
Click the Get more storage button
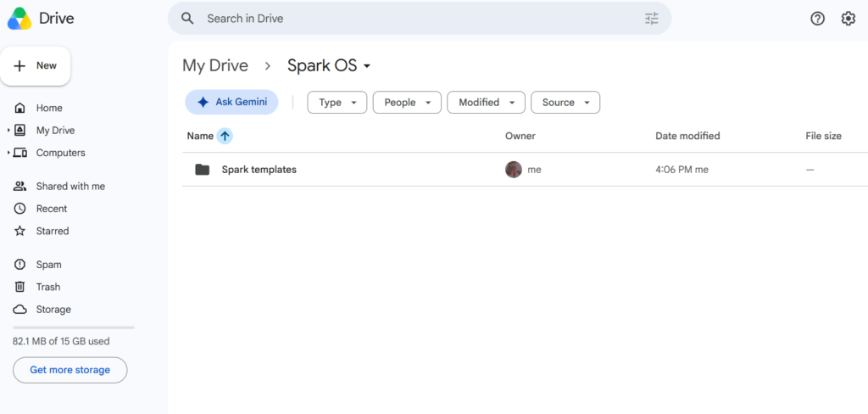70,370
